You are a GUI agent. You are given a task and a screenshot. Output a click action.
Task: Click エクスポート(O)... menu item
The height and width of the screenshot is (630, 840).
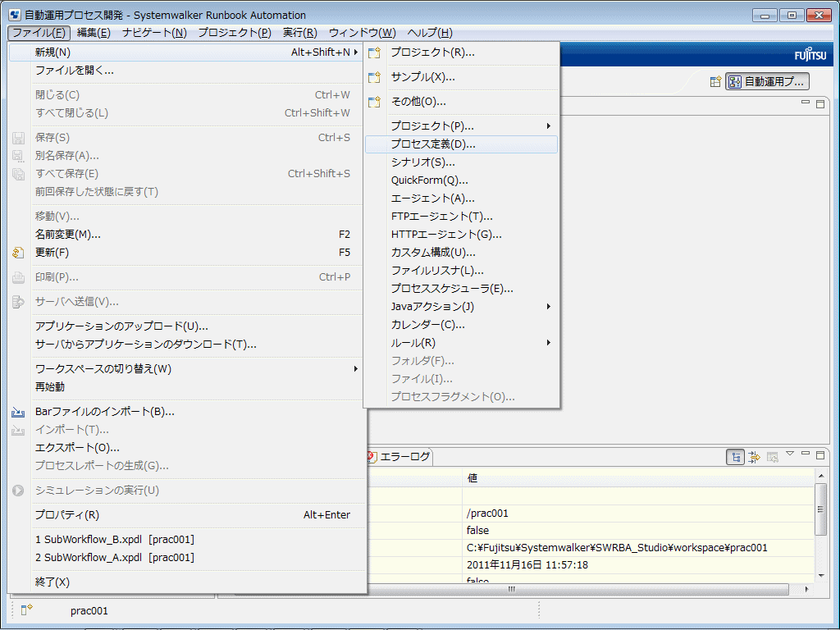(186, 448)
